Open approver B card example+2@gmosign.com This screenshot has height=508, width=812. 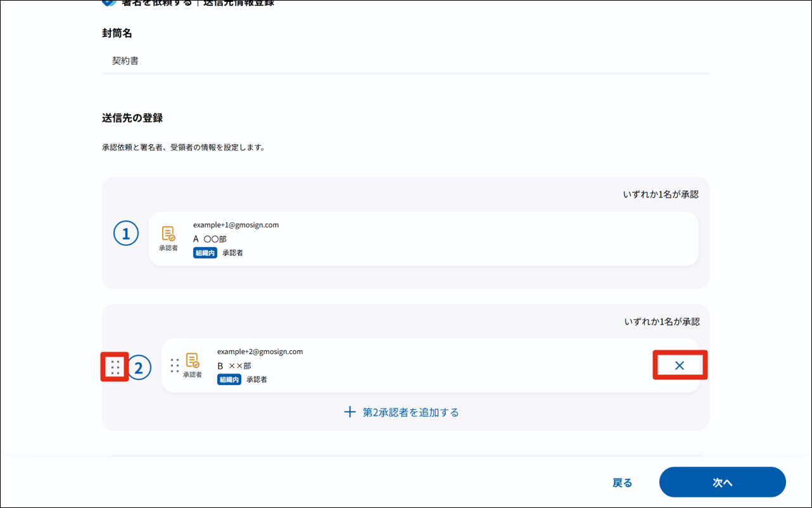click(431, 365)
